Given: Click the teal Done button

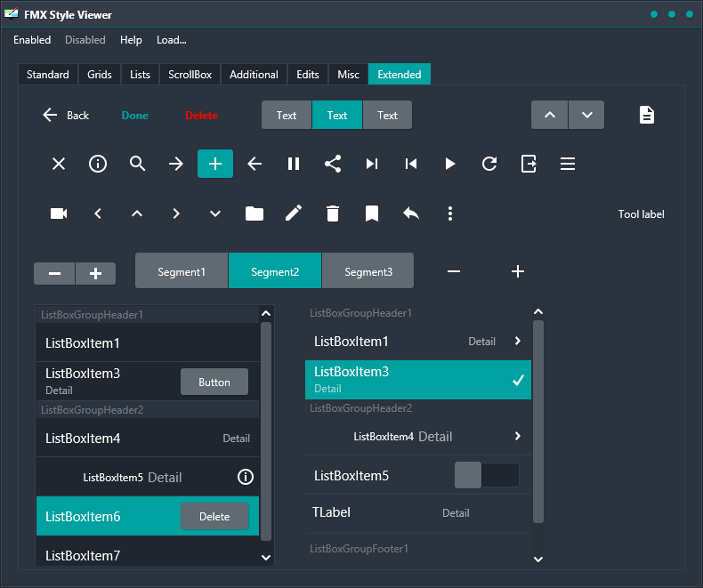Looking at the screenshot, I should click(x=135, y=116).
